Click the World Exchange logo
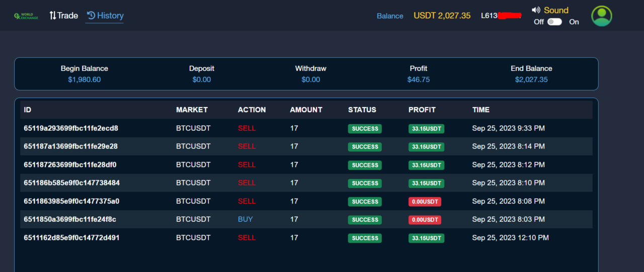 pyautogui.click(x=26, y=16)
